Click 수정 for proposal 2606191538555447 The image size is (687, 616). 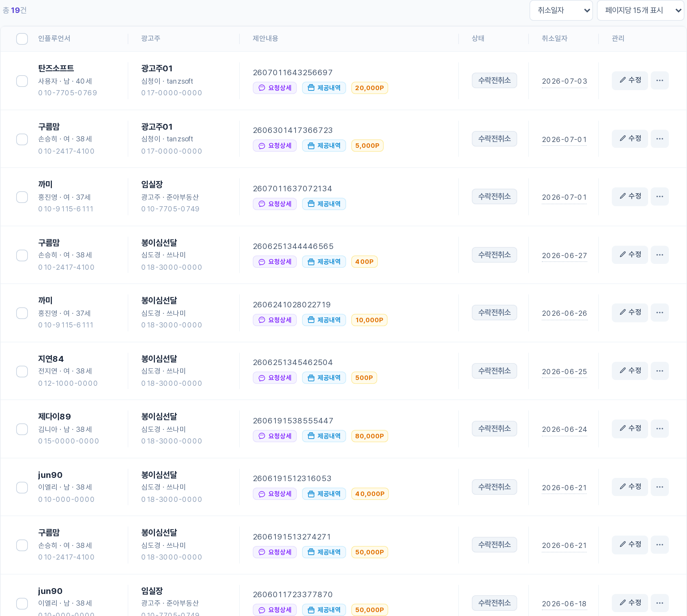click(630, 429)
